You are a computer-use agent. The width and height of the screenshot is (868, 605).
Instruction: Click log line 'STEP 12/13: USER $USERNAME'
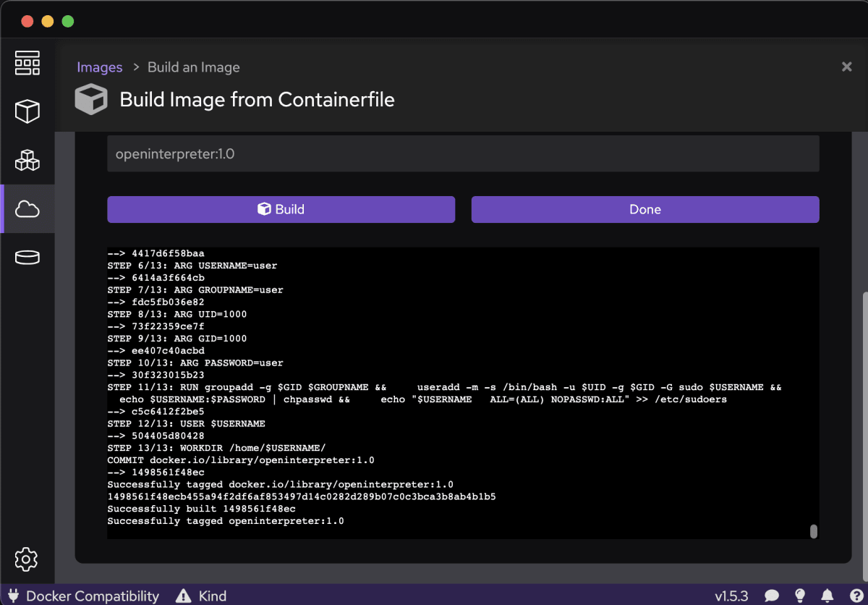(187, 423)
